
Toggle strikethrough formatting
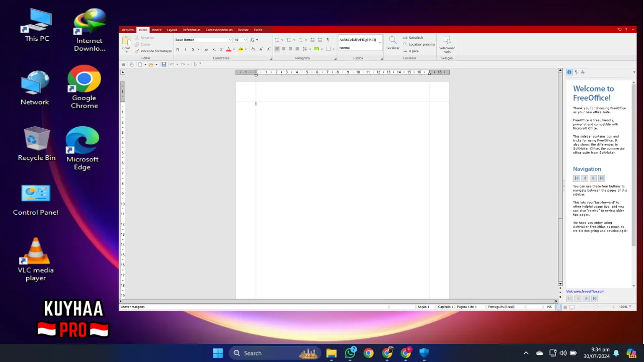206,49
